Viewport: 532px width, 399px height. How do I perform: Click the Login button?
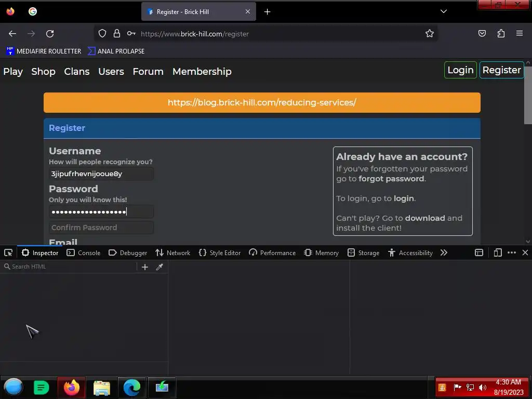pyautogui.click(x=460, y=70)
